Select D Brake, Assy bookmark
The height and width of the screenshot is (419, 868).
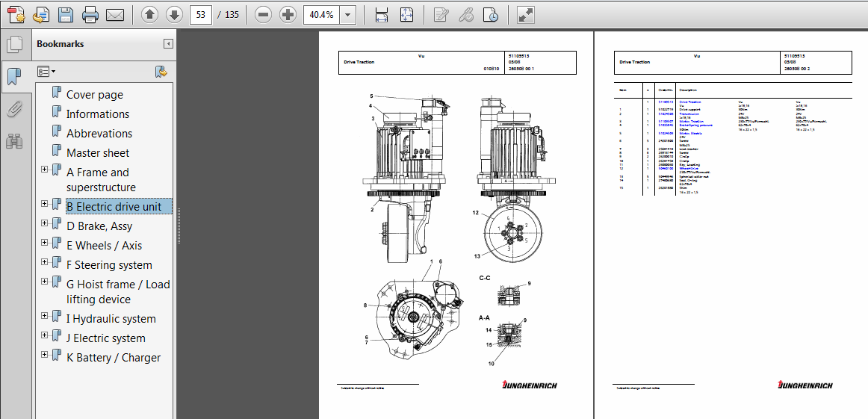pos(99,226)
